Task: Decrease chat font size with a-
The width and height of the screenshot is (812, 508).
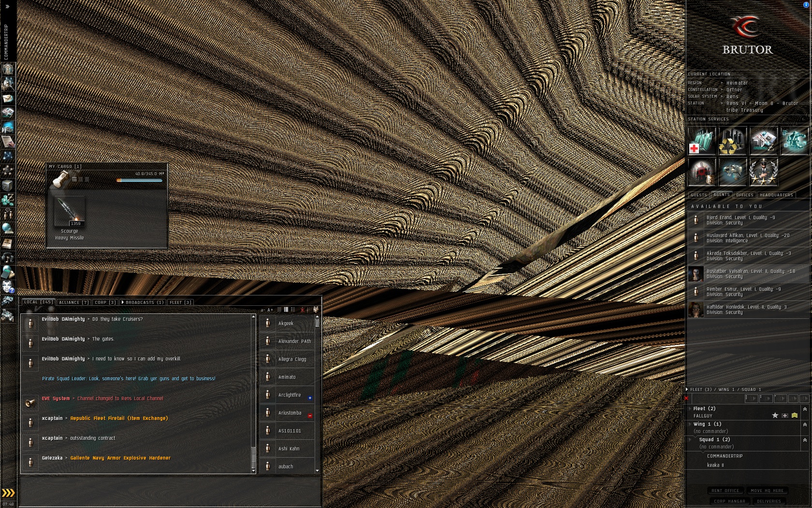Action: click(263, 310)
